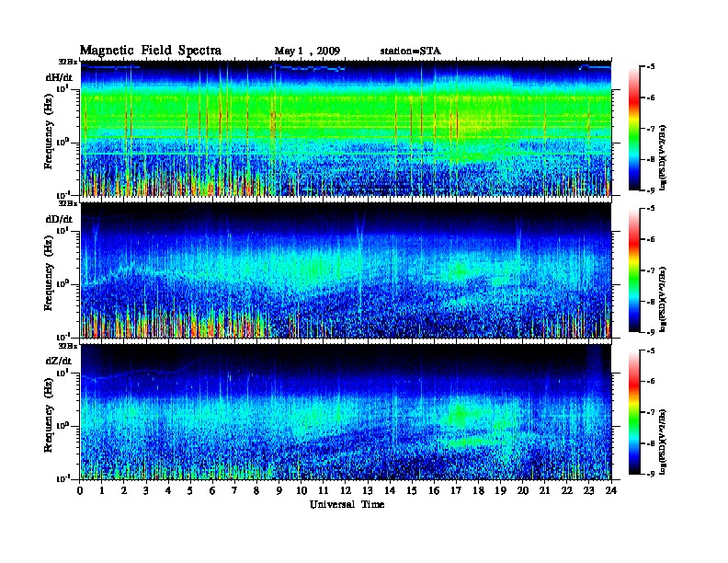
Task: Click the 32Hz label atop dH/dt panel
Action: [x=68, y=62]
